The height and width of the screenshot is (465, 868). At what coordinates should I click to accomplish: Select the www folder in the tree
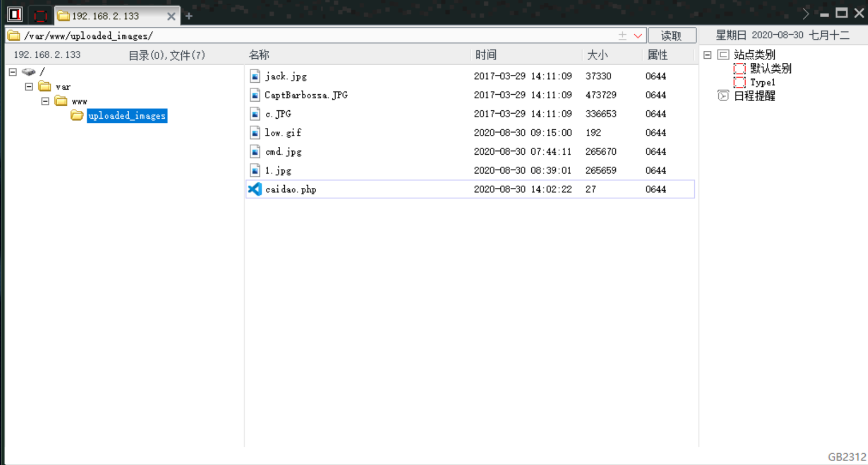click(79, 102)
